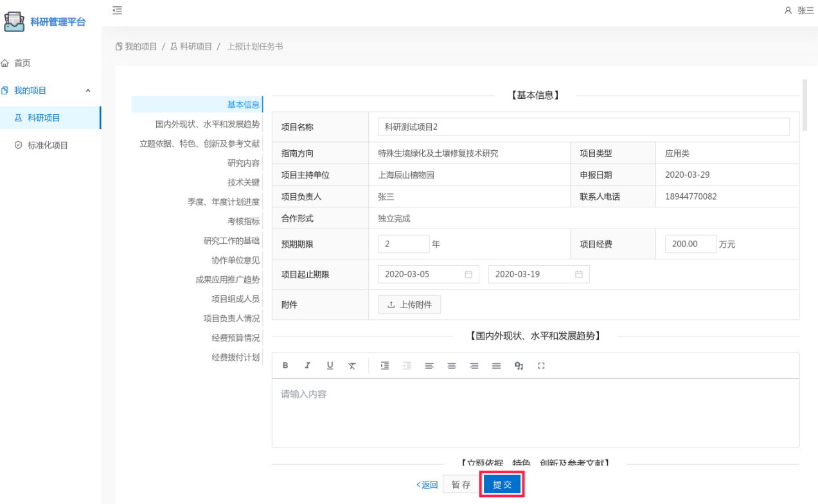Click the 返回 back link
The image size is (818, 504).
[x=427, y=485]
